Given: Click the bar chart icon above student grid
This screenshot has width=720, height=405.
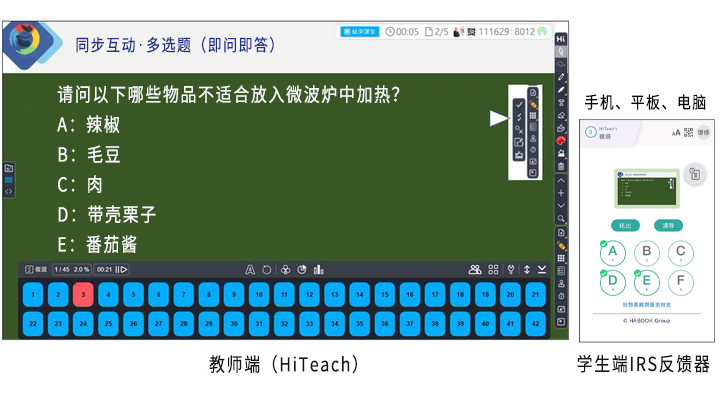Looking at the screenshot, I should tap(319, 269).
